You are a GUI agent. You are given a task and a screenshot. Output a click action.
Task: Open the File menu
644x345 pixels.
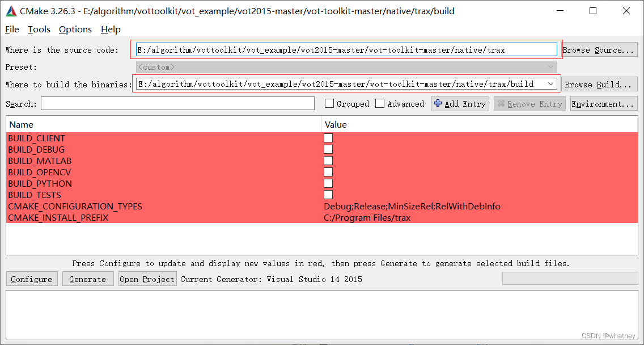[12, 29]
